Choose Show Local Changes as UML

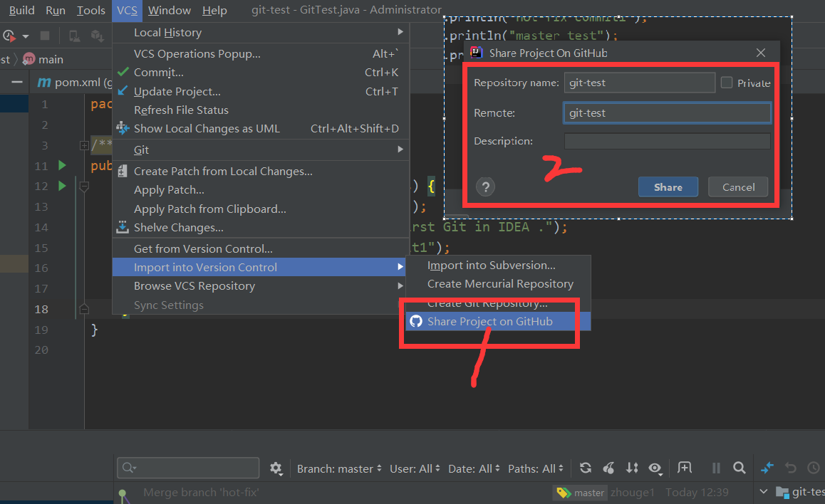click(x=261, y=129)
